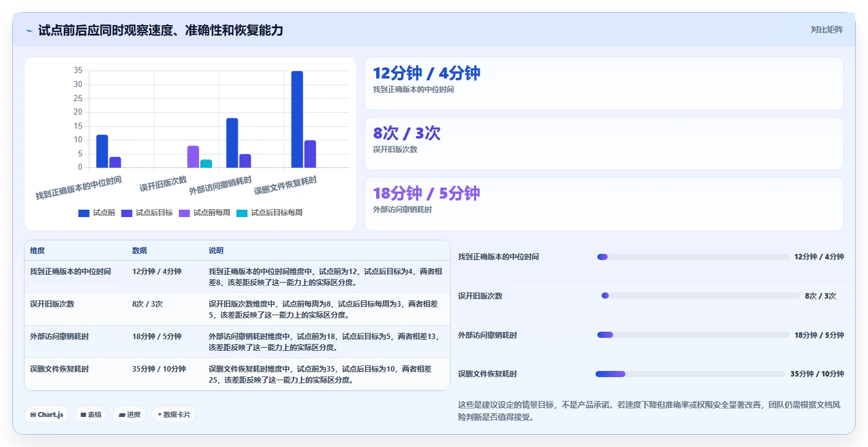Click the 表格 tag chip
This screenshot has width=868, height=447.
(91, 415)
